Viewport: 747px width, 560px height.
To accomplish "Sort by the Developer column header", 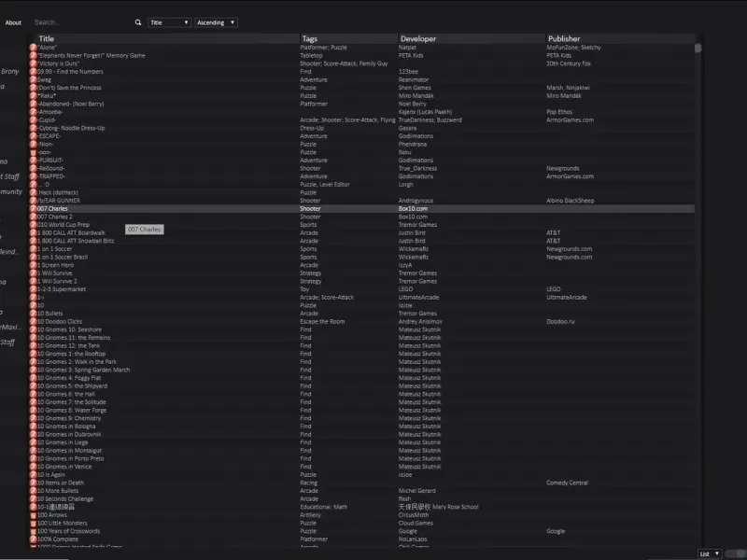I will click(472, 38).
